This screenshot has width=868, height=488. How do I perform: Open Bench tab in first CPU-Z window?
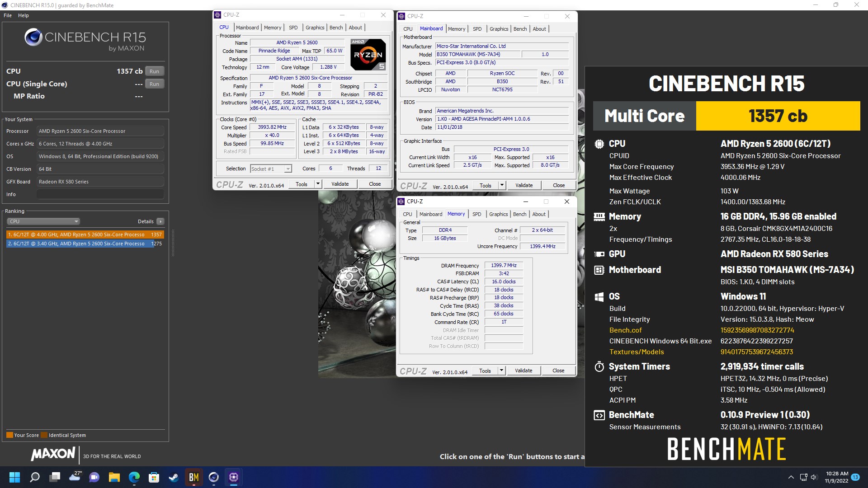(336, 28)
